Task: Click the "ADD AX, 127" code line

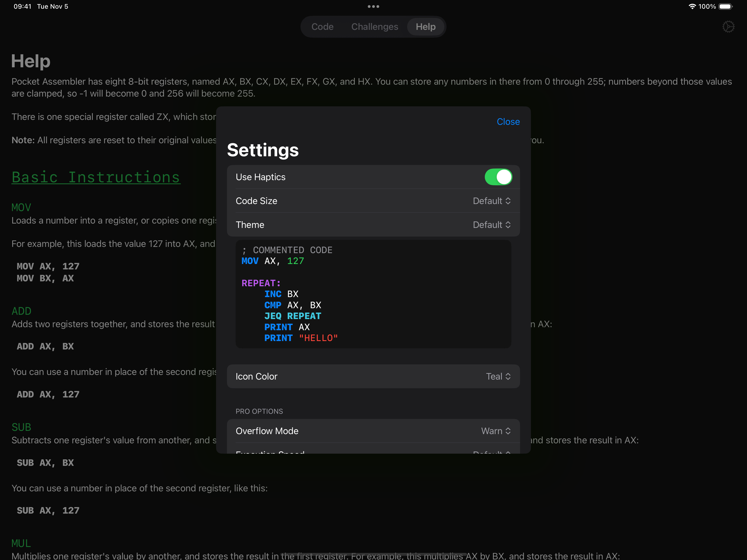Action: tap(48, 394)
